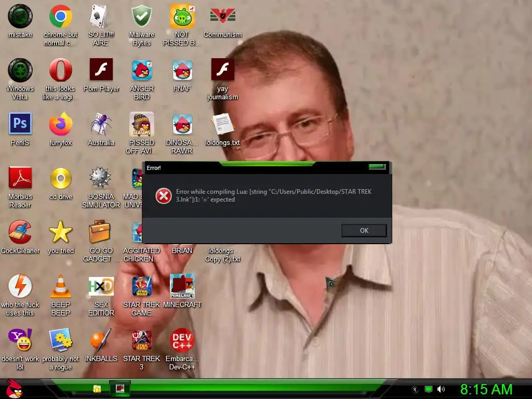Viewport: 532px width, 399px height.
Task: Open 'NOT PISSED B...' green pig icon
Action: pyautogui.click(x=182, y=16)
